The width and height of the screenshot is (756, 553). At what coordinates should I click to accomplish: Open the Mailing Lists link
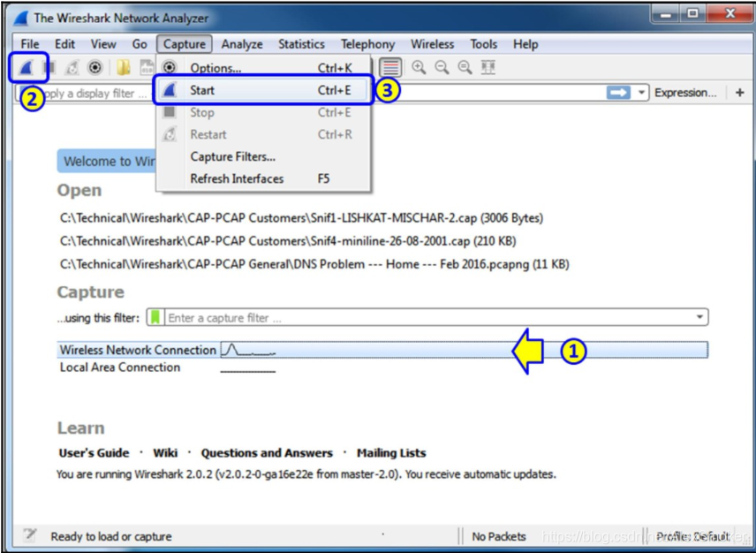tap(391, 453)
